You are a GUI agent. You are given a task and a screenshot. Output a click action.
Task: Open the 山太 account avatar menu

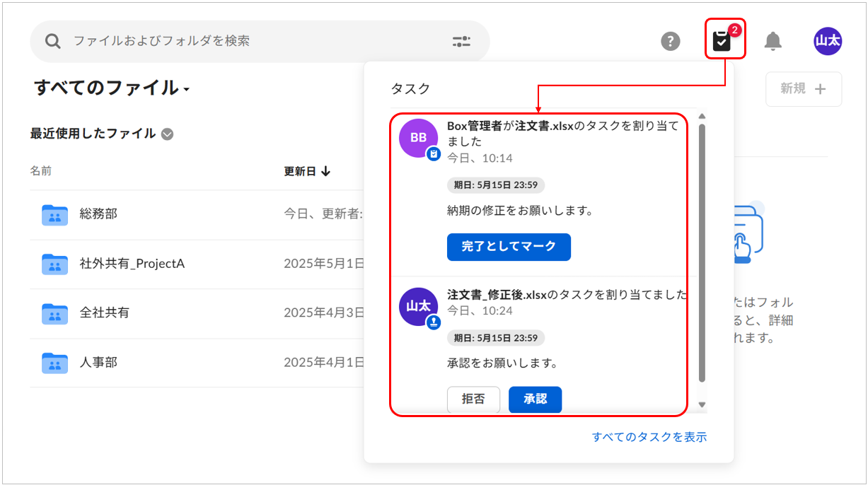828,41
